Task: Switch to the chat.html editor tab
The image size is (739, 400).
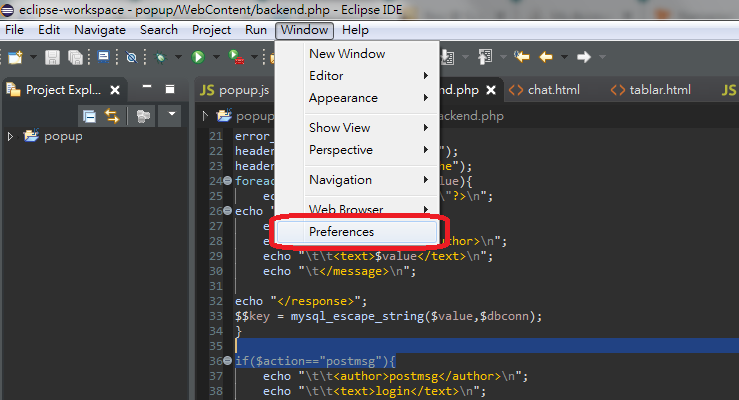Action: (553, 90)
